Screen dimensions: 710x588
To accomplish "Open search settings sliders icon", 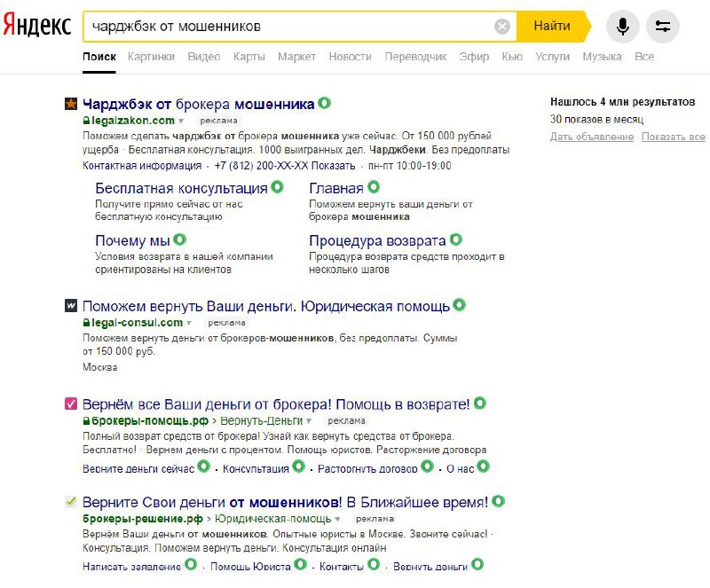I will tap(663, 27).
